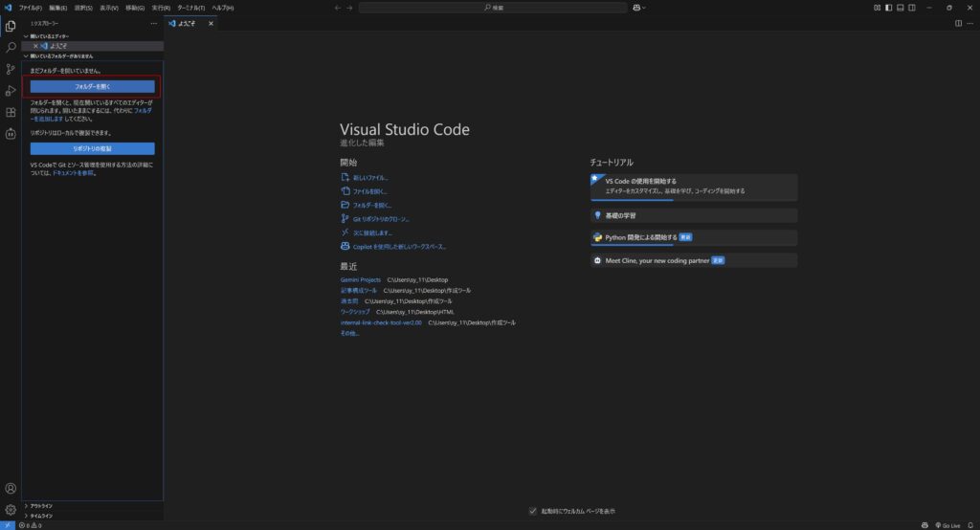Open the Cline robot icon panel
Image resolution: width=980 pixels, height=530 pixels.
[11, 134]
